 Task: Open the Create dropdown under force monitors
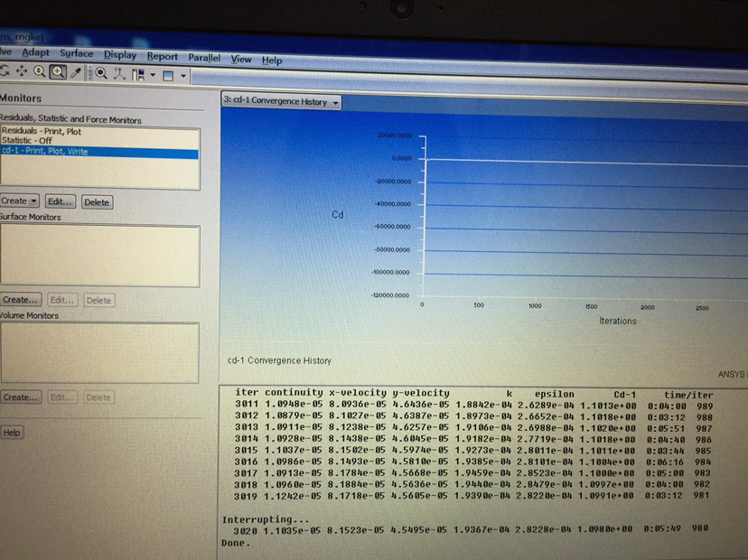(19, 201)
